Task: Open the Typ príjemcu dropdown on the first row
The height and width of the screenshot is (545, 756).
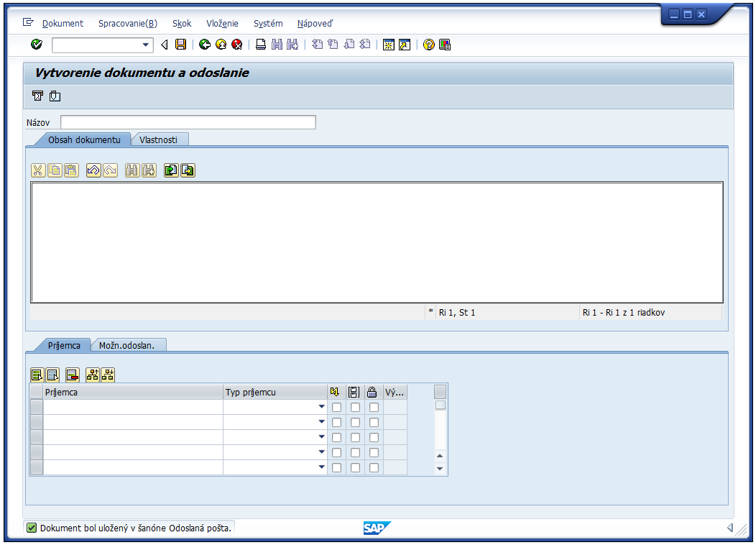Action: click(x=321, y=407)
